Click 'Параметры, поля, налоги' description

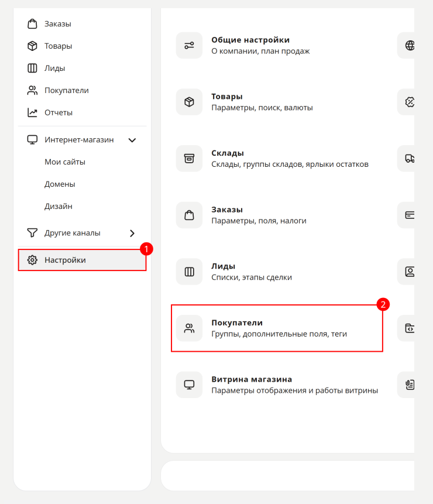[x=259, y=221]
